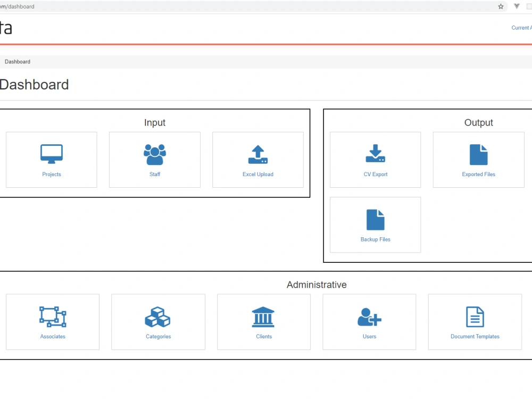
Task: Click the CV Export download icon
Action: point(375,153)
